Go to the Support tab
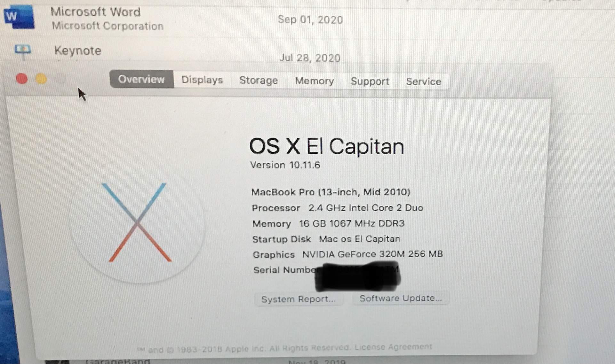The image size is (615, 364). 370,81
